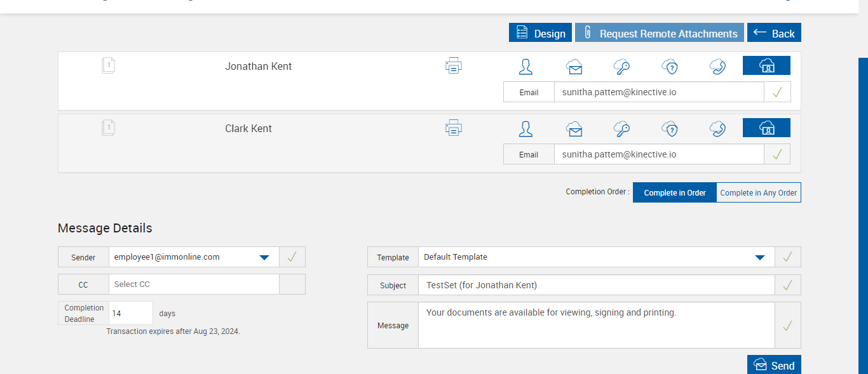
Task: Click the printer icon for Jonathan Kent
Action: (x=453, y=65)
